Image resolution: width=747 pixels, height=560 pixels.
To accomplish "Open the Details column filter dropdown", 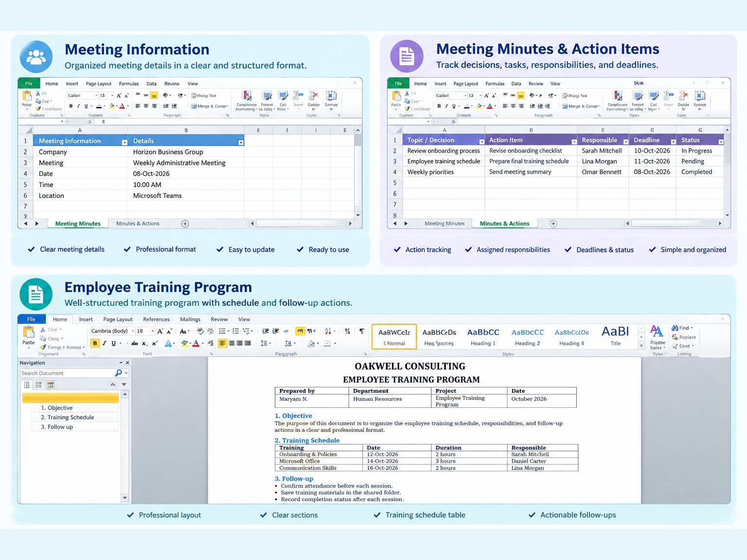I will click(241, 142).
